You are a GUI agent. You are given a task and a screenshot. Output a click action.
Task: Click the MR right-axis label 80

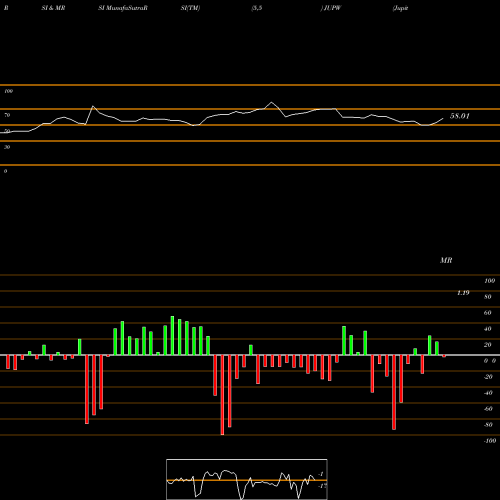point(488,297)
